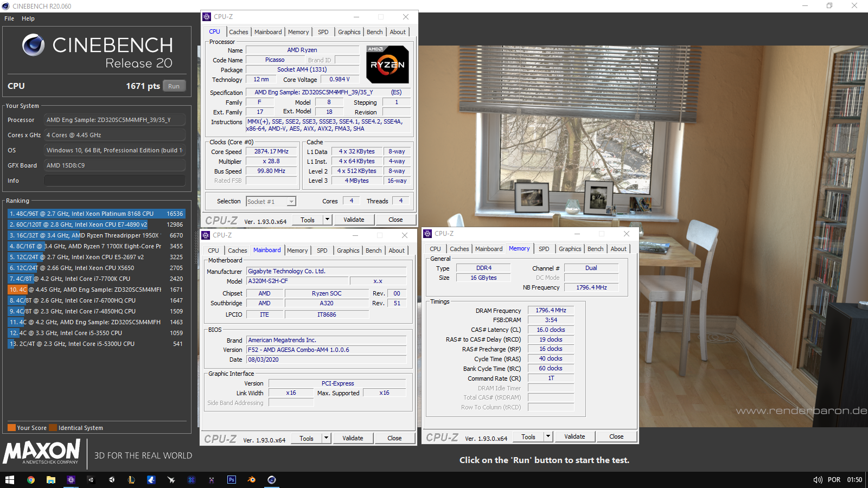Click the CPU-Z taskbar icon
The height and width of the screenshot is (488, 868).
click(x=71, y=480)
